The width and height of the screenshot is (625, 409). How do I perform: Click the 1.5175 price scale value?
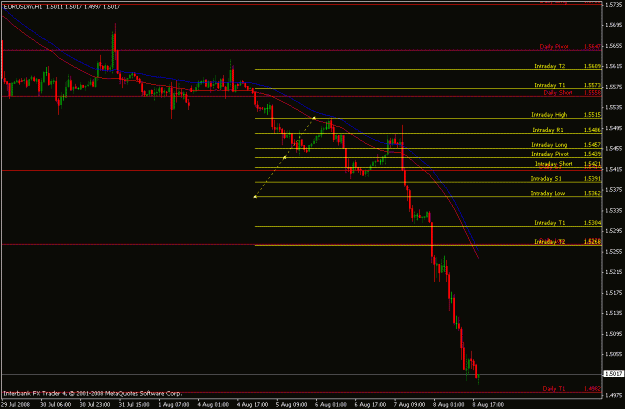point(613,293)
